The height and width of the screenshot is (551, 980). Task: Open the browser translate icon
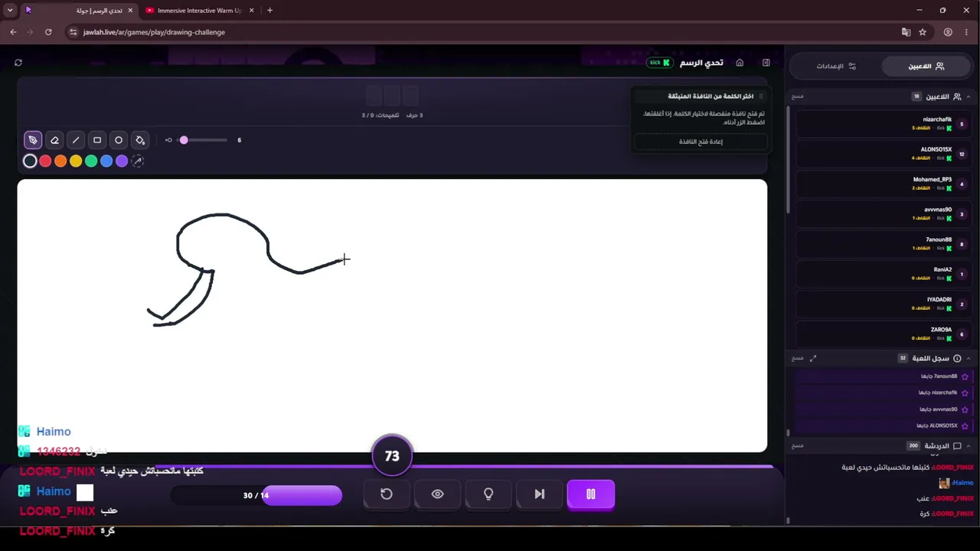906,32
